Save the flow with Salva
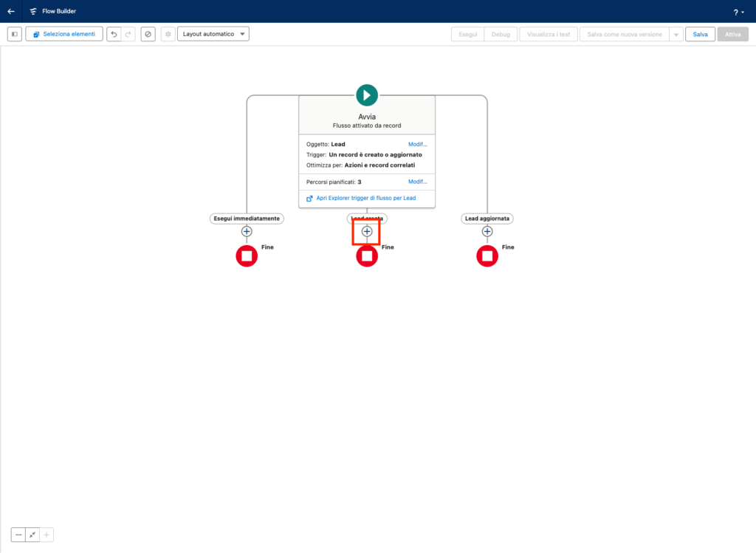This screenshot has width=756, height=553. click(700, 35)
